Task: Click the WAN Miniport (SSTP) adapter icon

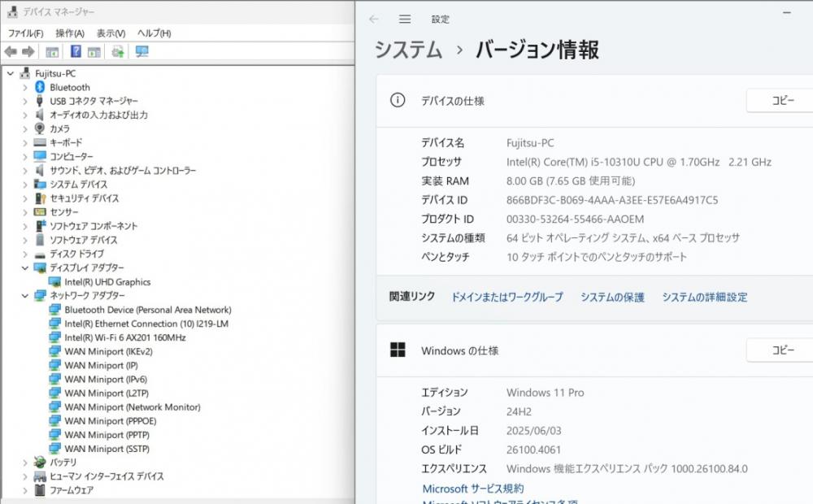Action: coord(54,448)
